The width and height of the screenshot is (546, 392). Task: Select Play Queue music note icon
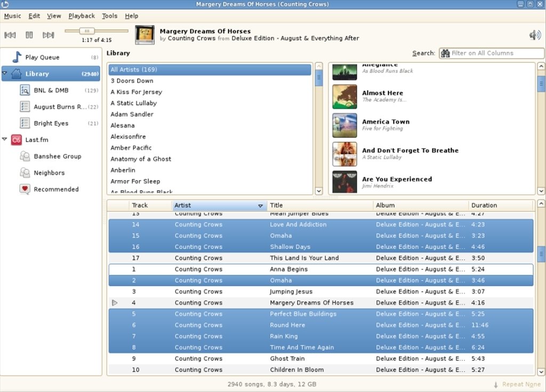[17, 57]
